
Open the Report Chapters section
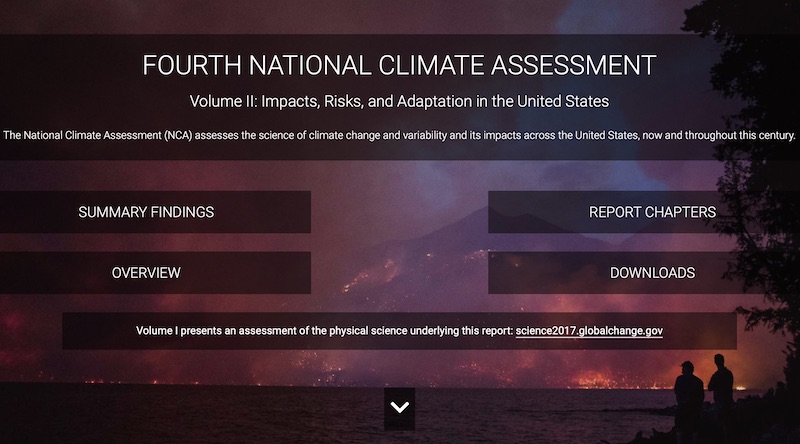click(x=644, y=212)
